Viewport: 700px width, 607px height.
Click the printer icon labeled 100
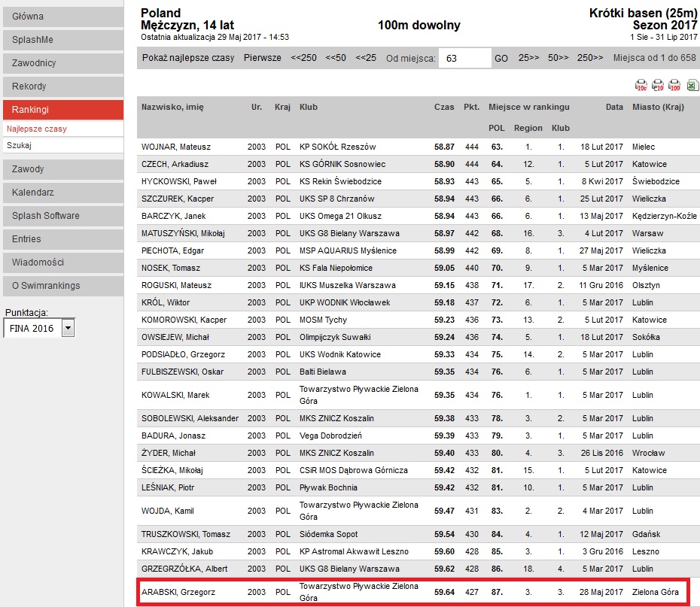tap(674, 85)
